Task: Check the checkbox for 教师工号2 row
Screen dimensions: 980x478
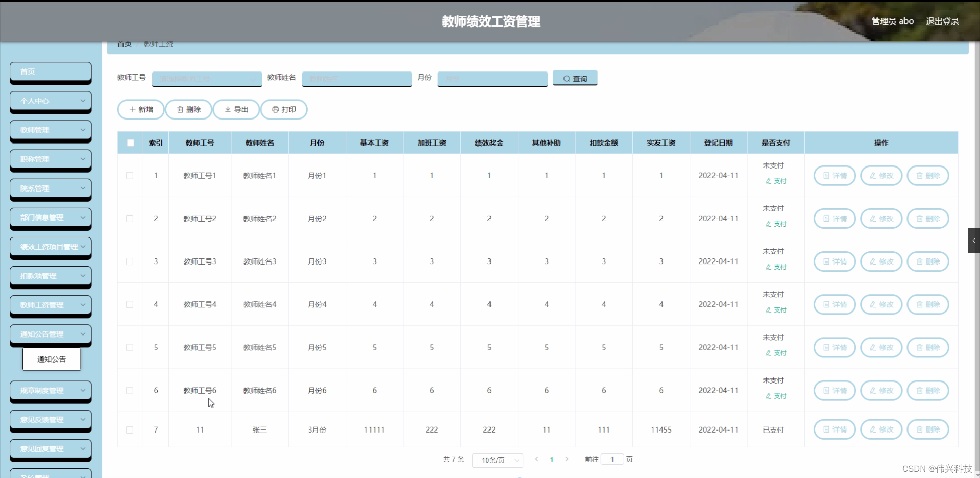Action: tap(130, 219)
